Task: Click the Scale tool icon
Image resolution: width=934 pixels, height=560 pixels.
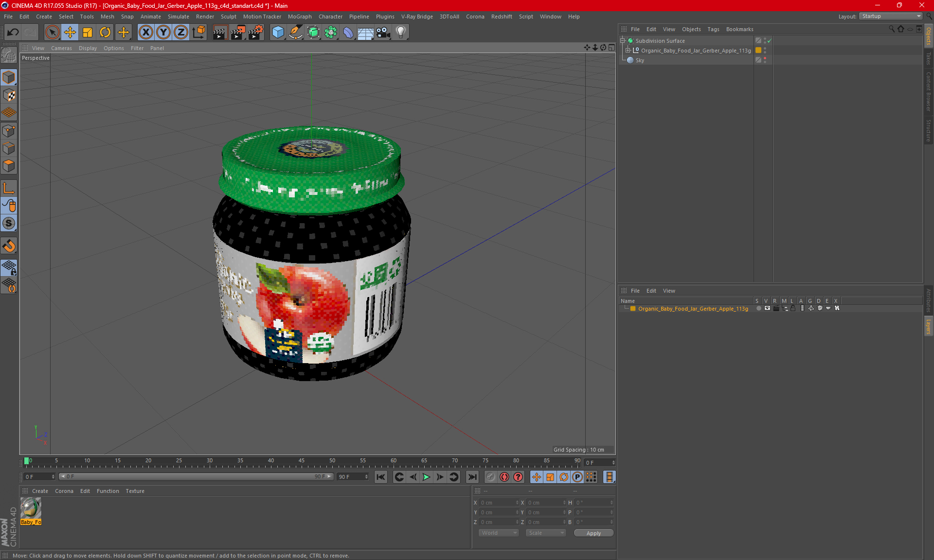Action: pyautogui.click(x=88, y=33)
